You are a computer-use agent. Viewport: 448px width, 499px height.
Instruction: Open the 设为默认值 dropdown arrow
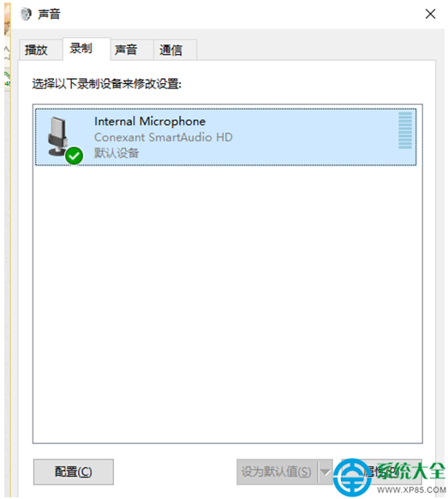point(325,472)
